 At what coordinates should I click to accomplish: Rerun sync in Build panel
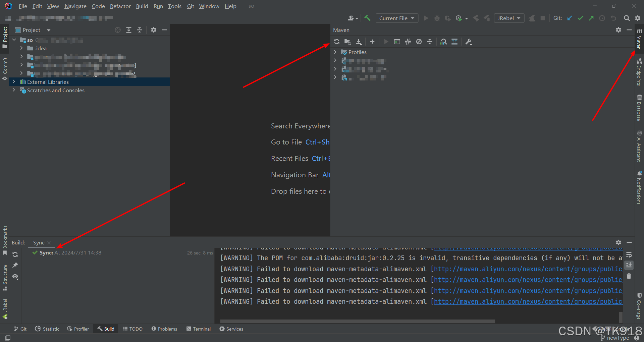coord(15,254)
